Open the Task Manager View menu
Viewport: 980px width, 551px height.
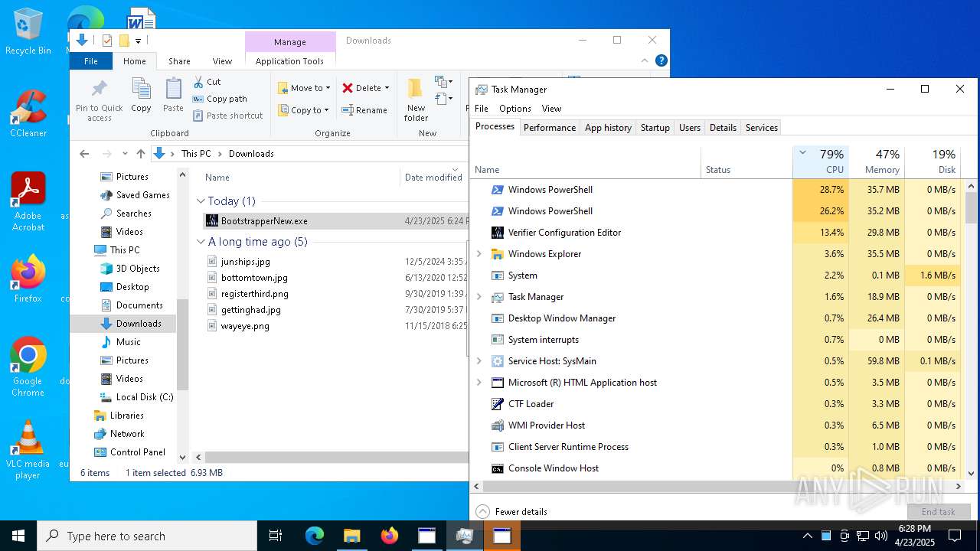coord(551,109)
